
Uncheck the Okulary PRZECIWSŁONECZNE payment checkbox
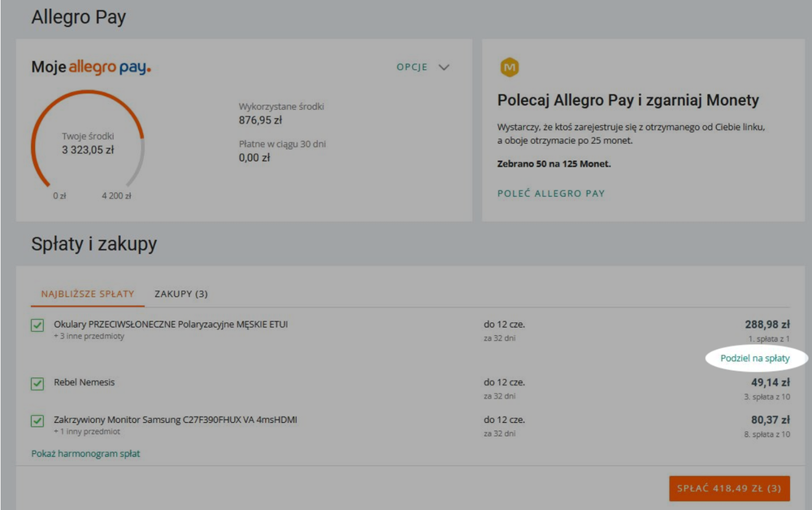coord(37,325)
